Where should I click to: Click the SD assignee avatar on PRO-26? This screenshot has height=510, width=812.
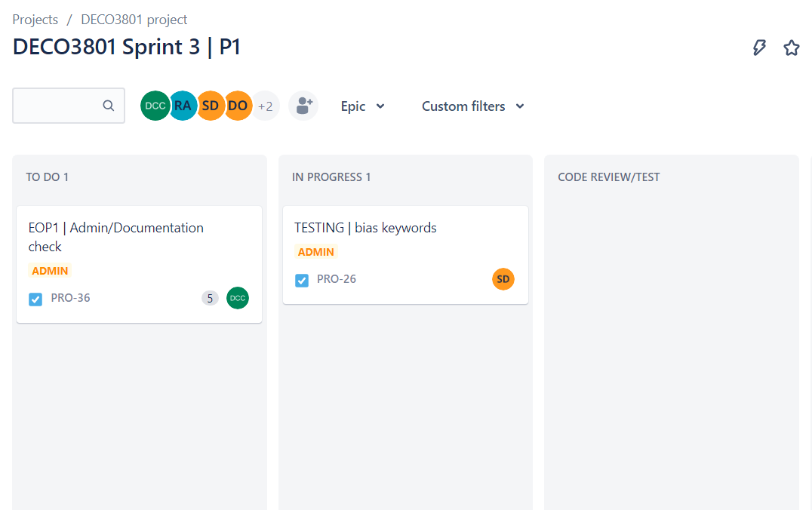503,279
